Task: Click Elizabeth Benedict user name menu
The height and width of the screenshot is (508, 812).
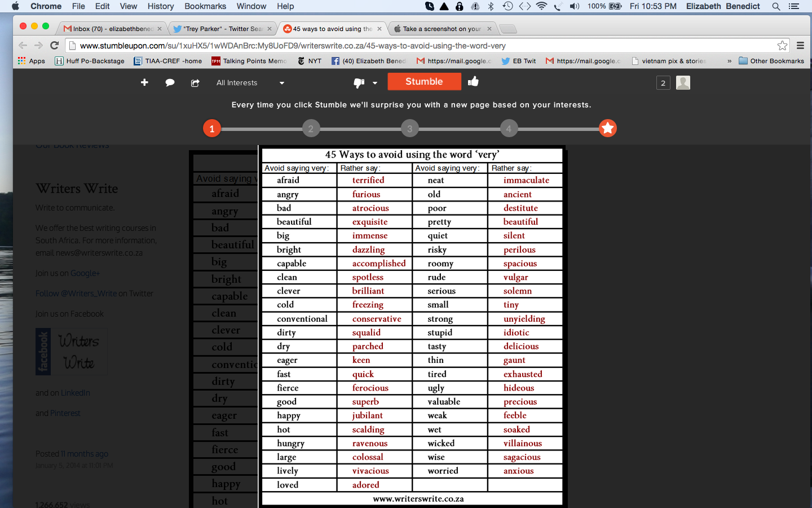Action: coord(723,6)
